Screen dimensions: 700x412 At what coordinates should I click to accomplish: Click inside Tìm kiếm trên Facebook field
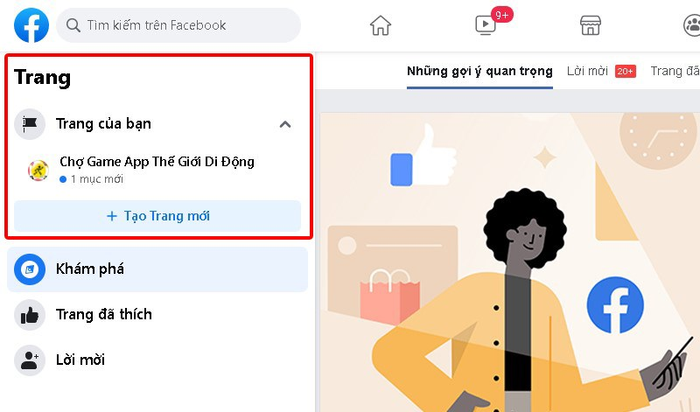pyautogui.click(x=178, y=25)
